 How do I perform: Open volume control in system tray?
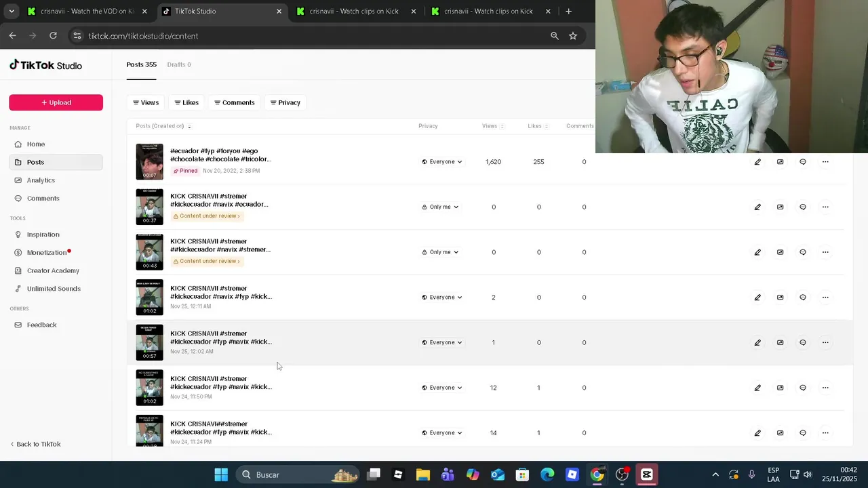808,474
